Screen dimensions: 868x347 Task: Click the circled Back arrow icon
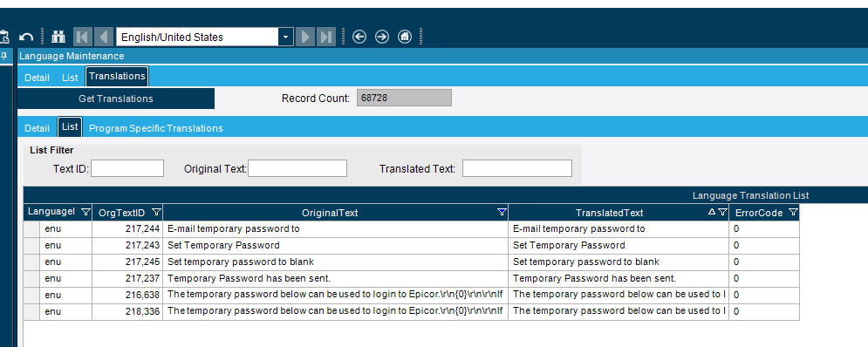359,37
